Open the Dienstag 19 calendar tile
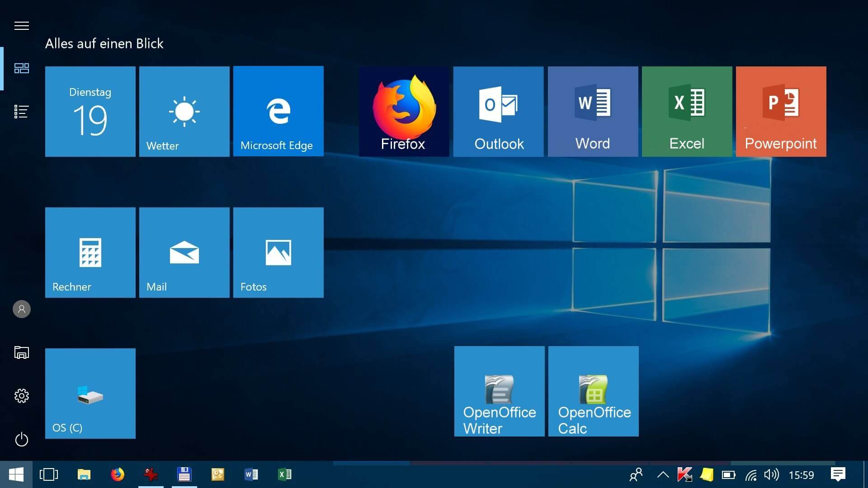This screenshot has width=868, height=488. [90, 112]
